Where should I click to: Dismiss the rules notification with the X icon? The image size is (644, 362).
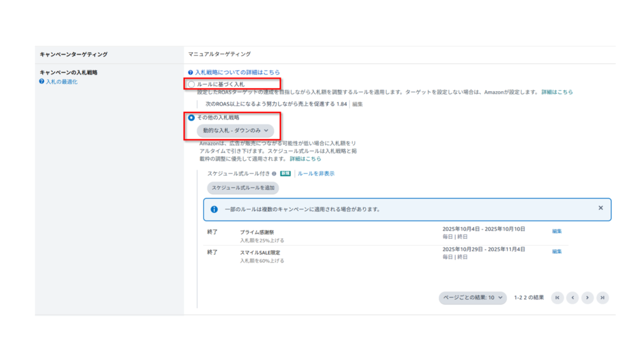tap(601, 209)
